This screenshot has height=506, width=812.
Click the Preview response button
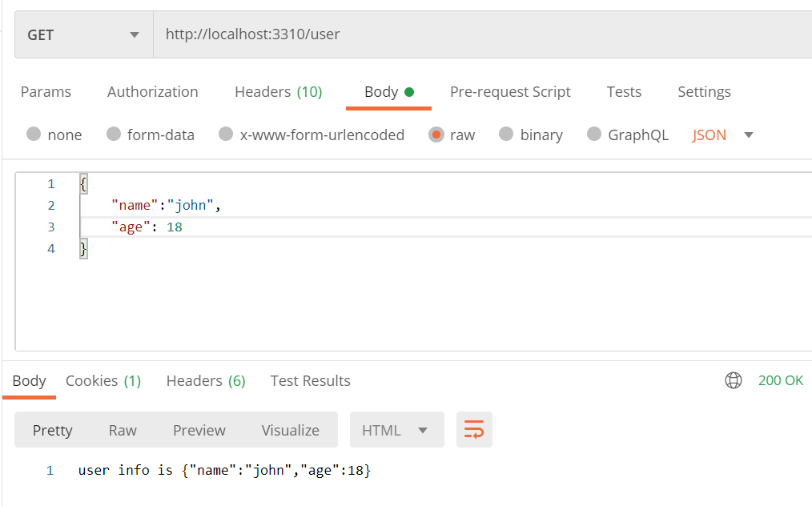click(199, 430)
